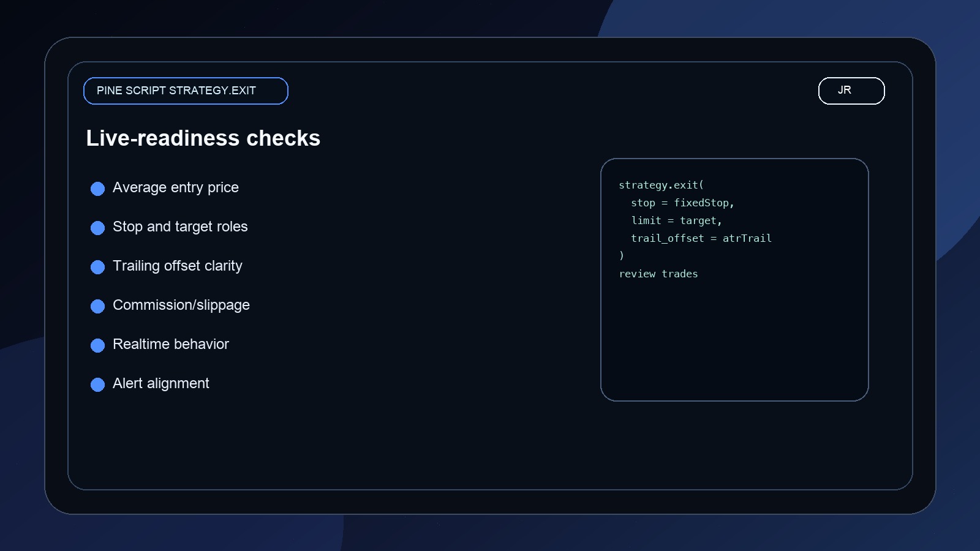This screenshot has width=980, height=551.
Task: Select the stop = fixedStop parameter text
Action: pyautogui.click(x=682, y=203)
